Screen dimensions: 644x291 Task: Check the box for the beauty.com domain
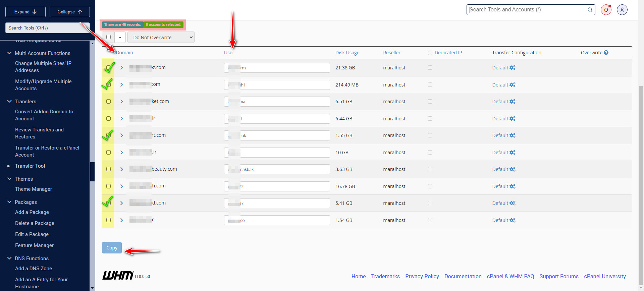108,169
